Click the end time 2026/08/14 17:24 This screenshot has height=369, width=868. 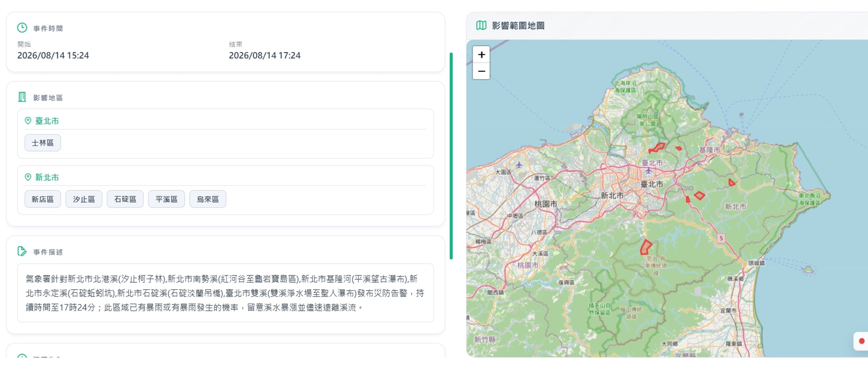[265, 55]
